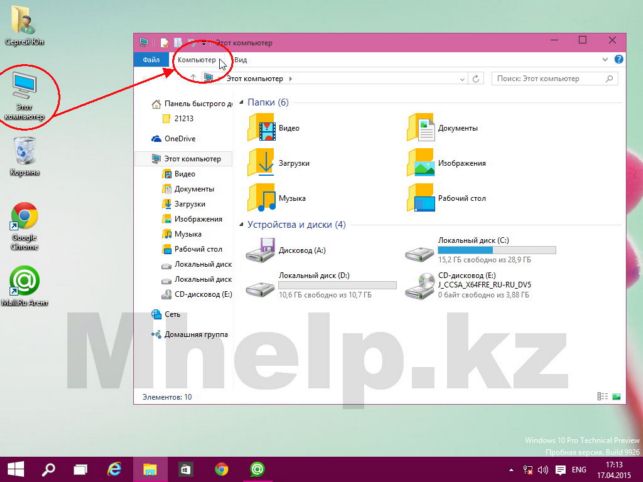Select OneDrive in navigation pane
The image size is (643, 482).
click(x=173, y=139)
